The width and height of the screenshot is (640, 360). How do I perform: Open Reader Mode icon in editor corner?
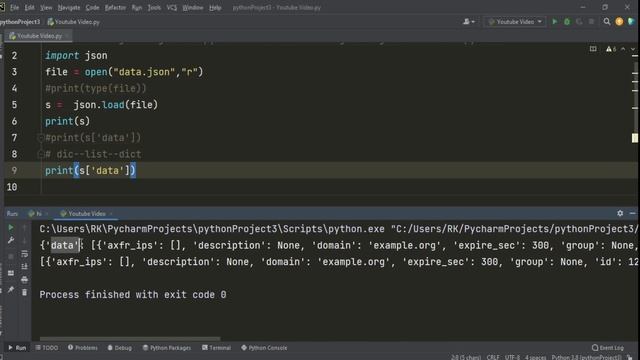[x=593, y=49]
